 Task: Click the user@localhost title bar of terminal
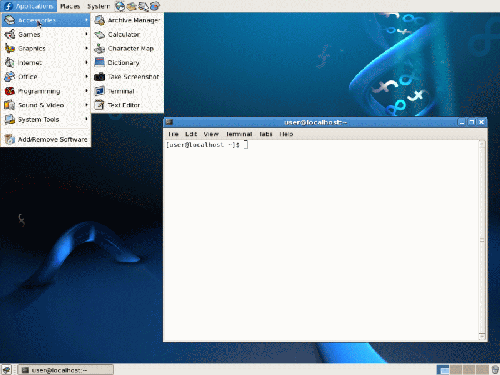[x=315, y=122]
